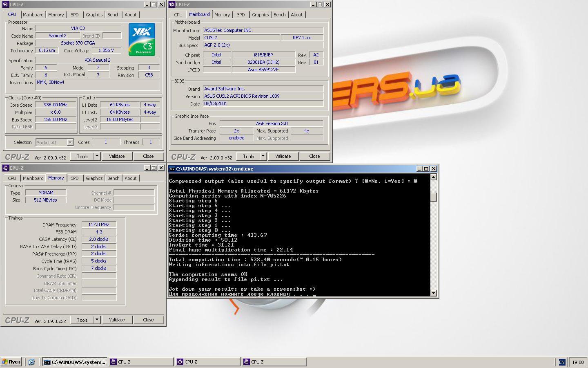Maximize the cmd.exe window
The height and width of the screenshot is (368, 588).
(x=426, y=169)
